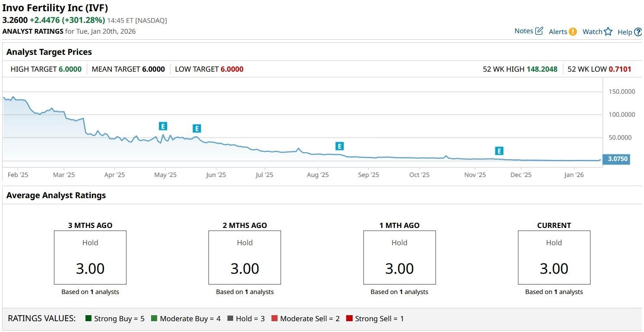Click the 3.0750 current price label
Image resolution: width=644 pixels, height=332 pixels.
click(617, 159)
